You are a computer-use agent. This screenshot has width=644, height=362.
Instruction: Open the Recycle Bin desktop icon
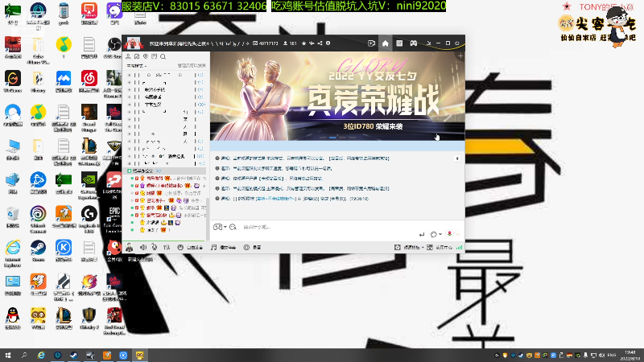(13, 217)
